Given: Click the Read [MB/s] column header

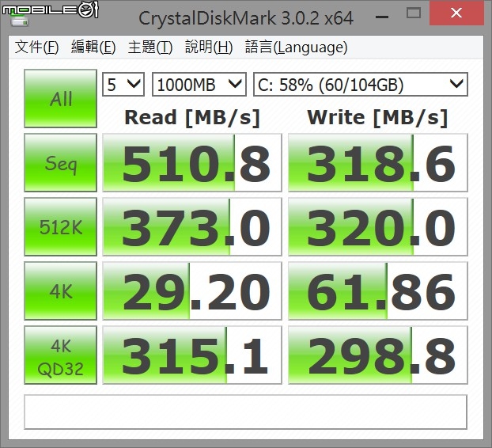Looking at the screenshot, I should [x=192, y=118].
